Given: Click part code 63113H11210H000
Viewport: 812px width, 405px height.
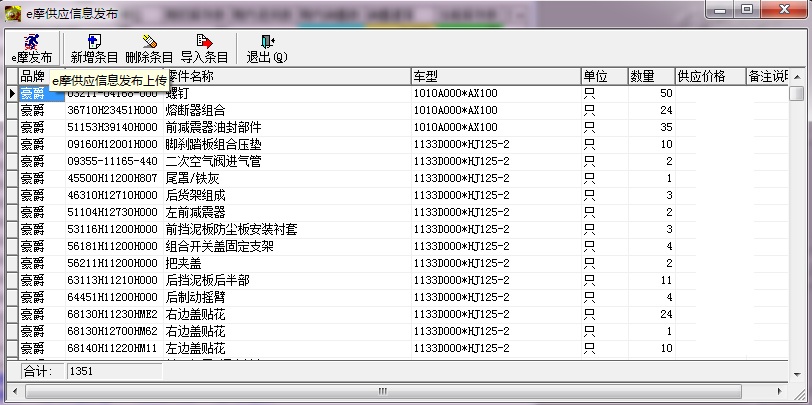Looking at the screenshot, I should tap(112, 281).
